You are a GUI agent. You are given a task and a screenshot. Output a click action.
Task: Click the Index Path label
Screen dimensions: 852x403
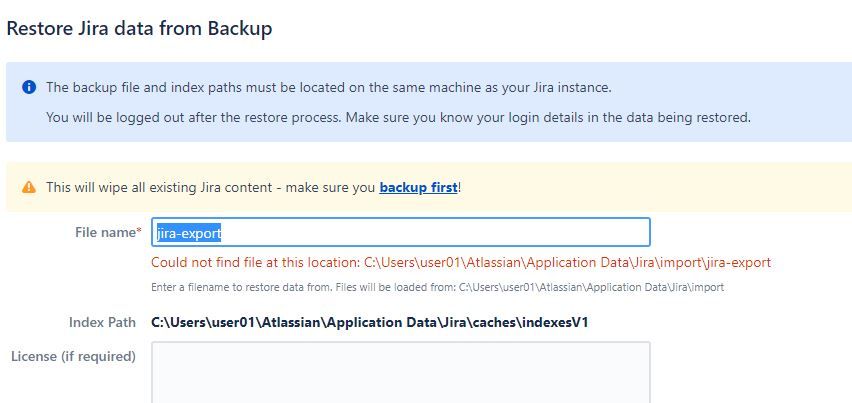click(x=102, y=323)
